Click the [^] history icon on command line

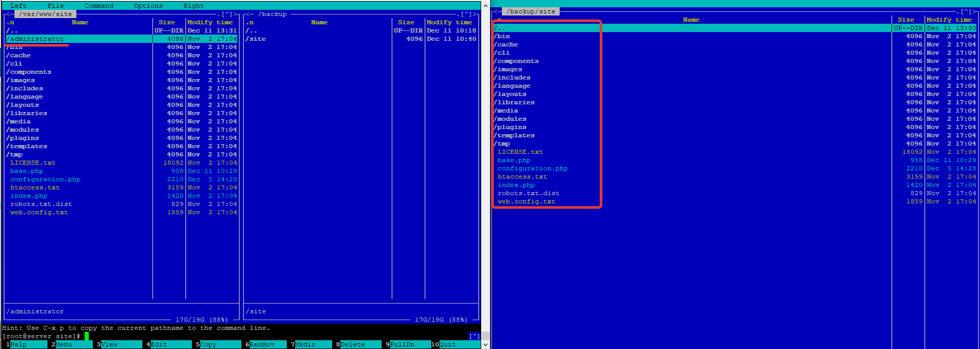pos(474,336)
